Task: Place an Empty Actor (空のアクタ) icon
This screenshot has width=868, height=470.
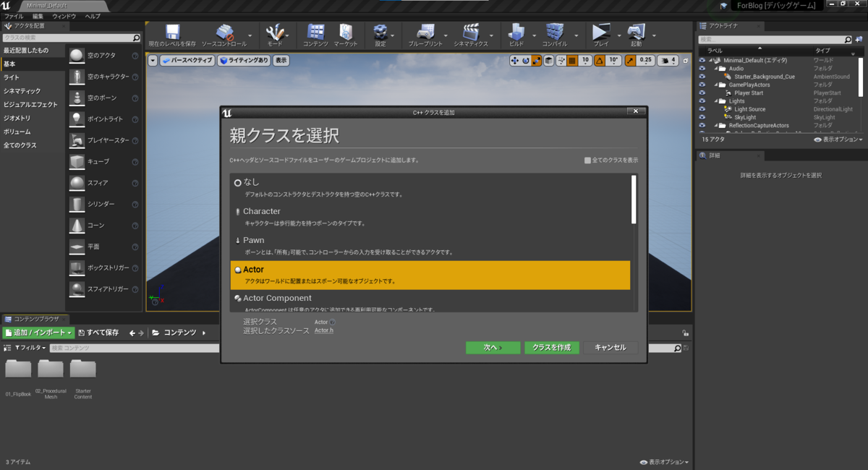Action: 77,56
